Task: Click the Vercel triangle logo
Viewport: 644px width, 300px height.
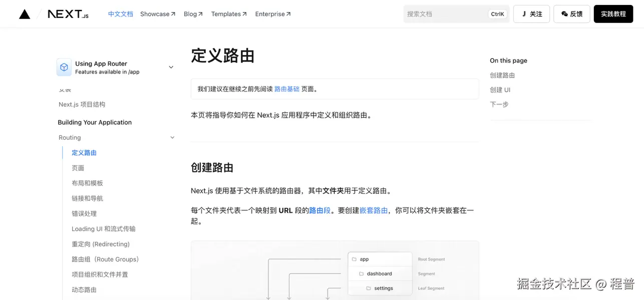Action: (x=24, y=14)
